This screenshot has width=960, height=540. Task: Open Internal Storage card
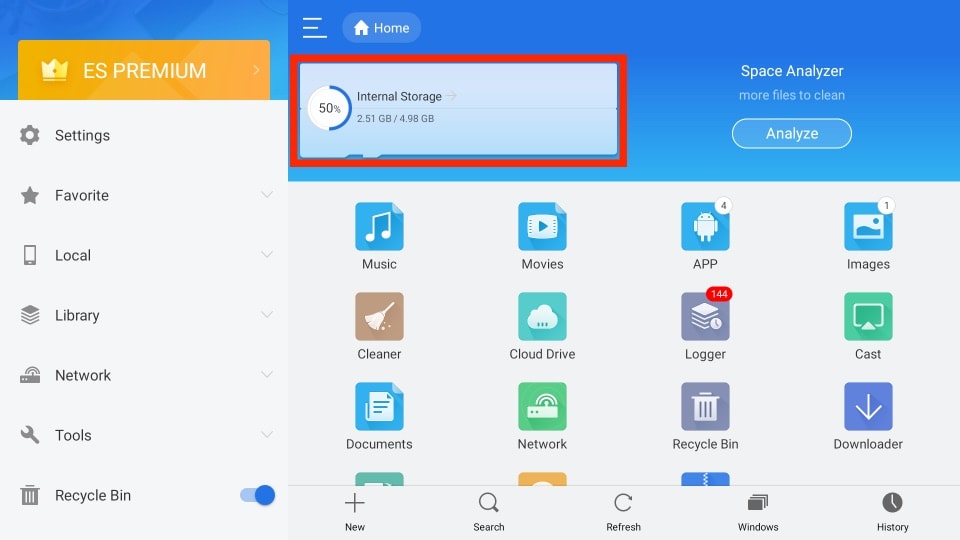(458, 110)
